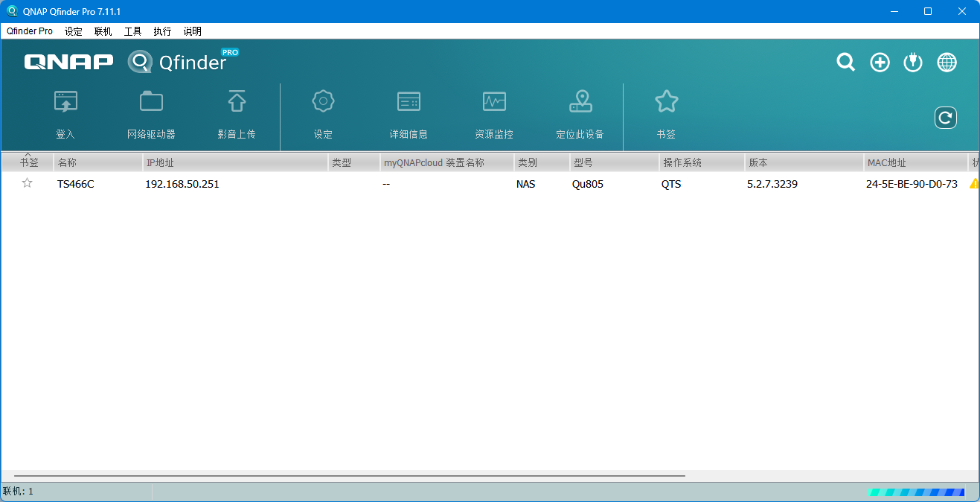Open the Resource Monitor (资源监控) icon
Image resolution: width=980 pixels, height=502 pixels.
point(494,101)
